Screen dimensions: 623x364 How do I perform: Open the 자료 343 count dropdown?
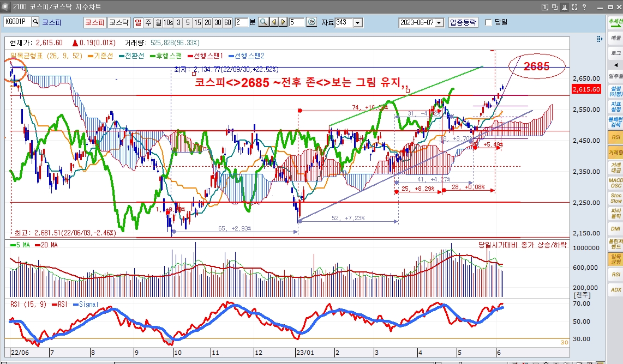point(358,23)
